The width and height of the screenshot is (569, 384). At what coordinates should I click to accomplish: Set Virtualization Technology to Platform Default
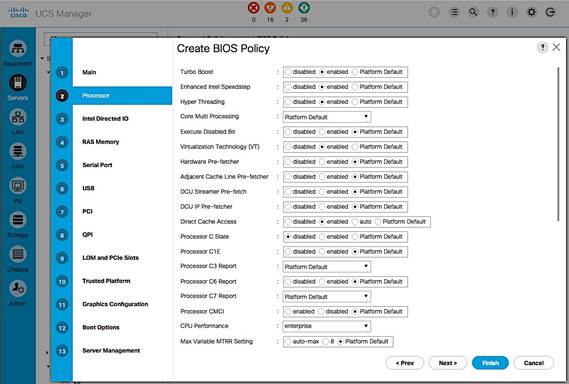click(355, 147)
